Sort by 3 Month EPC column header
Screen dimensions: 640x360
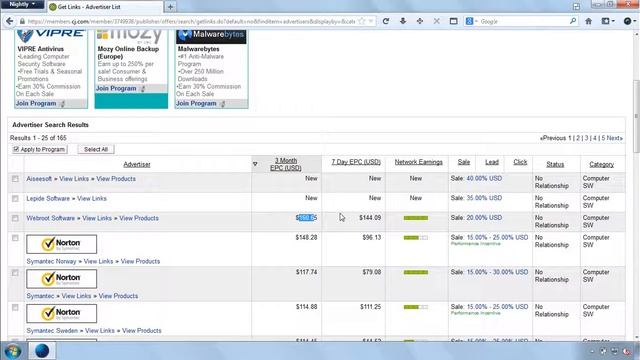pyautogui.click(x=286, y=164)
